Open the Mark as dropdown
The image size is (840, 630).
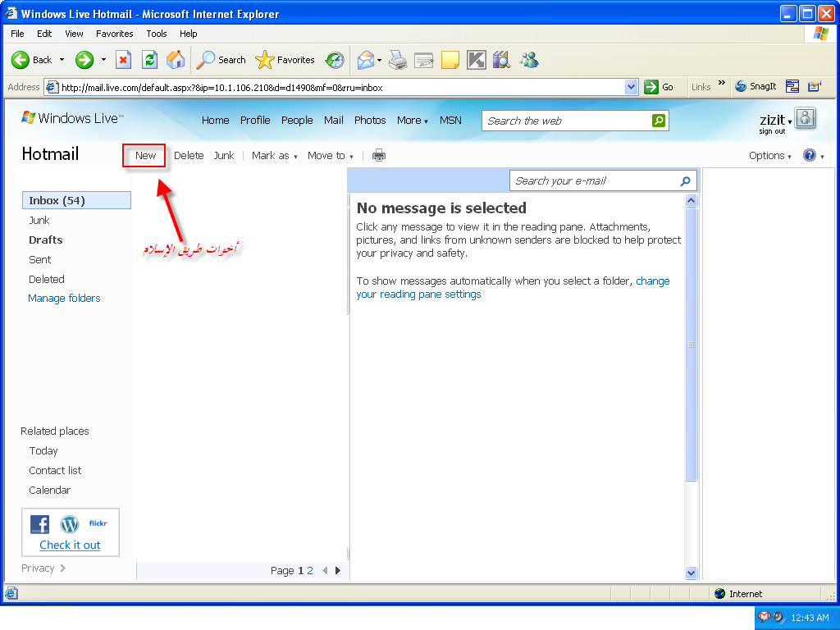click(x=274, y=155)
